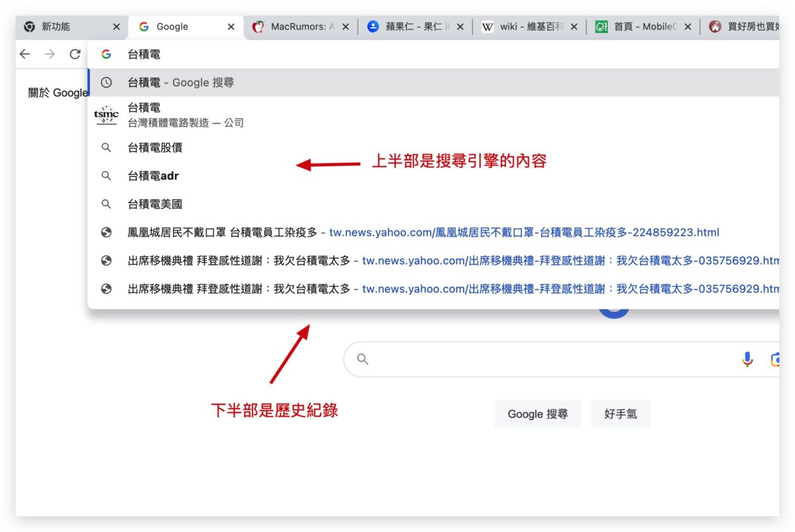This screenshot has width=795, height=532.
Task: Select the 台積電 - Google 搜尋 suggestion
Action: pyautogui.click(x=433, y=83)
